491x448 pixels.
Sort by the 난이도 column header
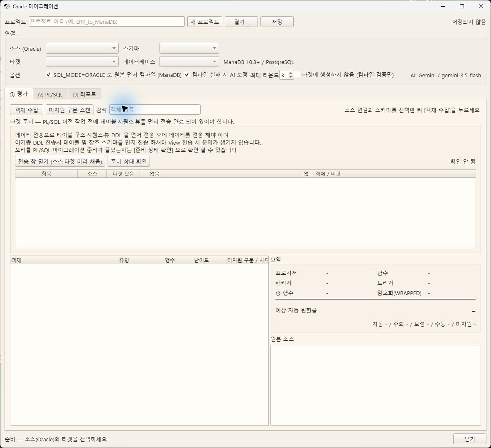209,260
